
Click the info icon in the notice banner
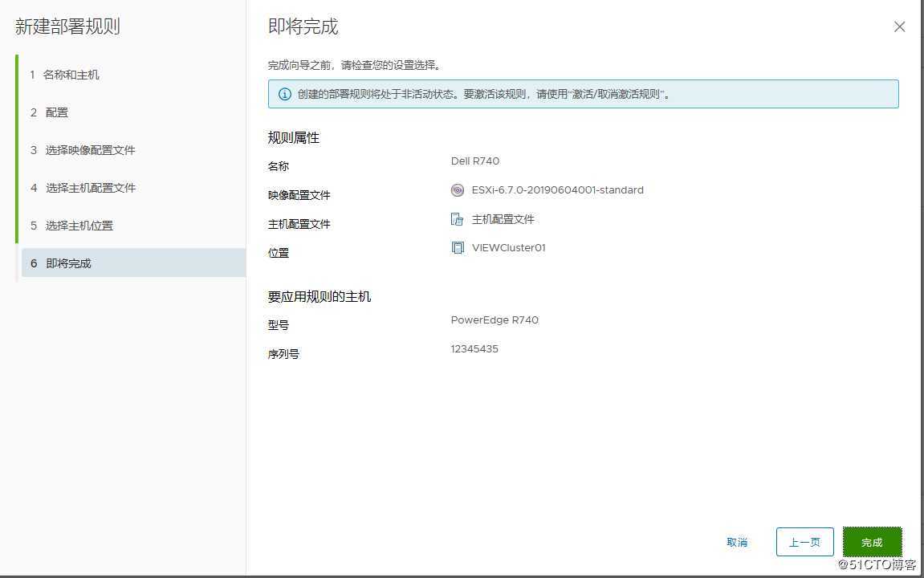285,94
